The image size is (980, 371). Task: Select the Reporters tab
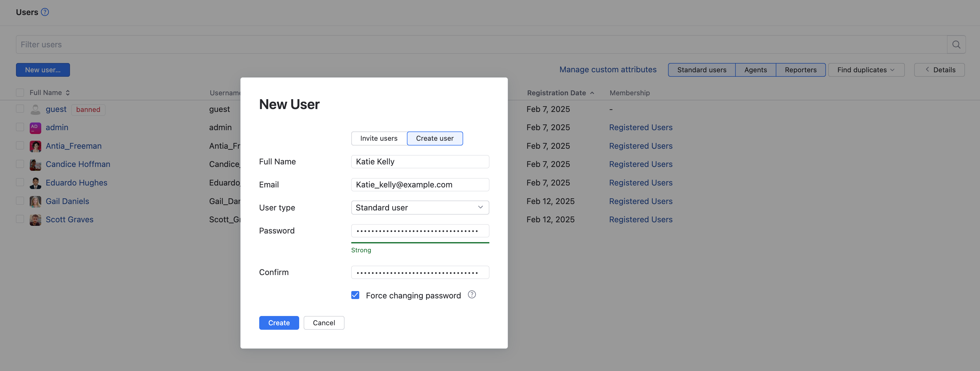(800, 70)
